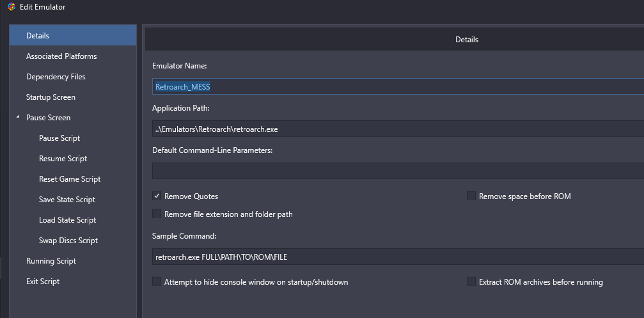The height and width of the screenshot is (318, 644).
Task: Click the Edit Emulator window title
Action: click(42, 7)
